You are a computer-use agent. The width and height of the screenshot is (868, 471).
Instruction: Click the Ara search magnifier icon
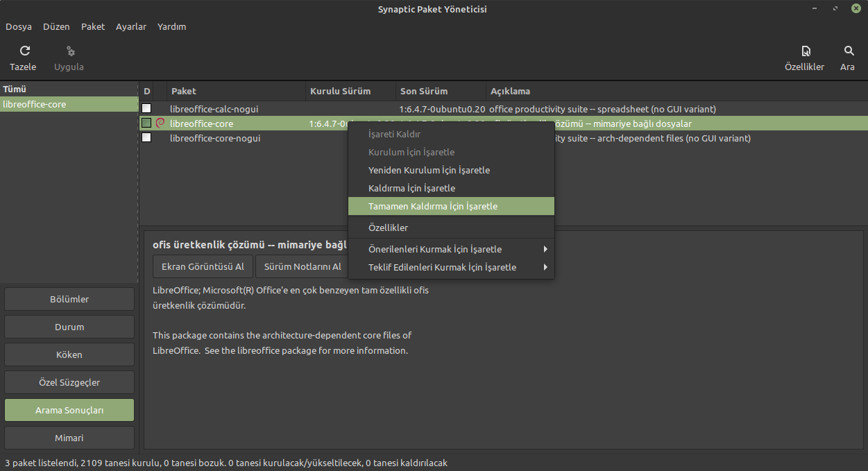coord(849,51)
